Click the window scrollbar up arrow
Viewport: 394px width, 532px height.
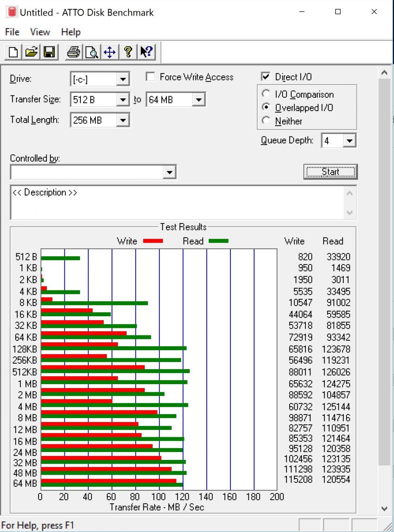[384, 73]
